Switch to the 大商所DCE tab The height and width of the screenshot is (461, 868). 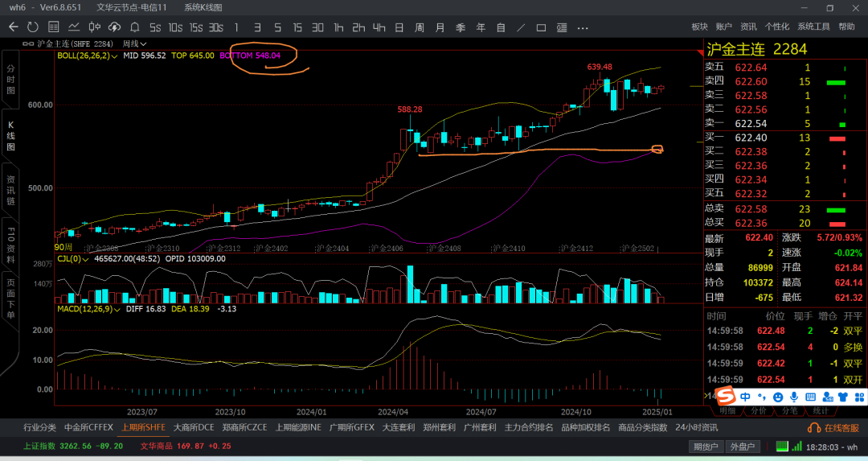pos(194,427)
